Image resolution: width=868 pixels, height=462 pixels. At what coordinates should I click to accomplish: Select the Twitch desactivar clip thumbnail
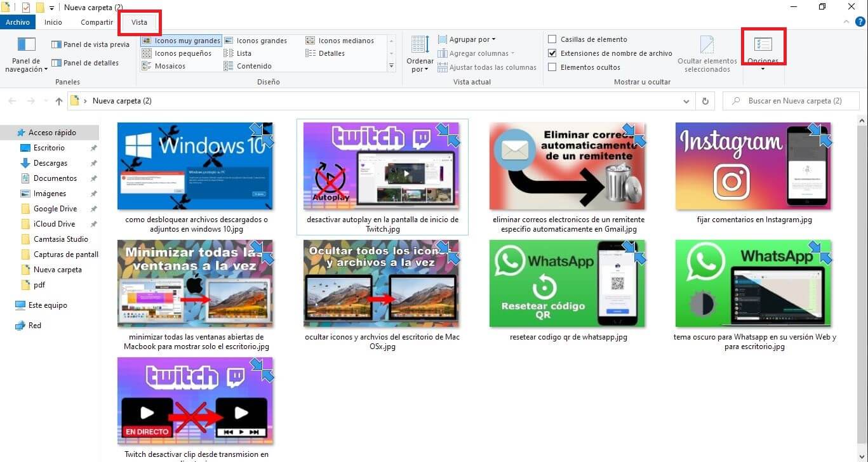coord(196,401)
